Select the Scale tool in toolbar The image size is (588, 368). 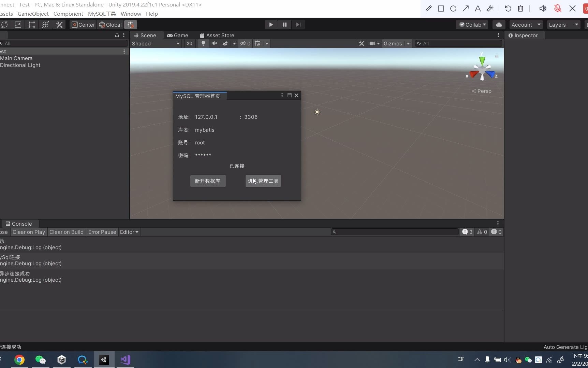click(x=18, y=25)
